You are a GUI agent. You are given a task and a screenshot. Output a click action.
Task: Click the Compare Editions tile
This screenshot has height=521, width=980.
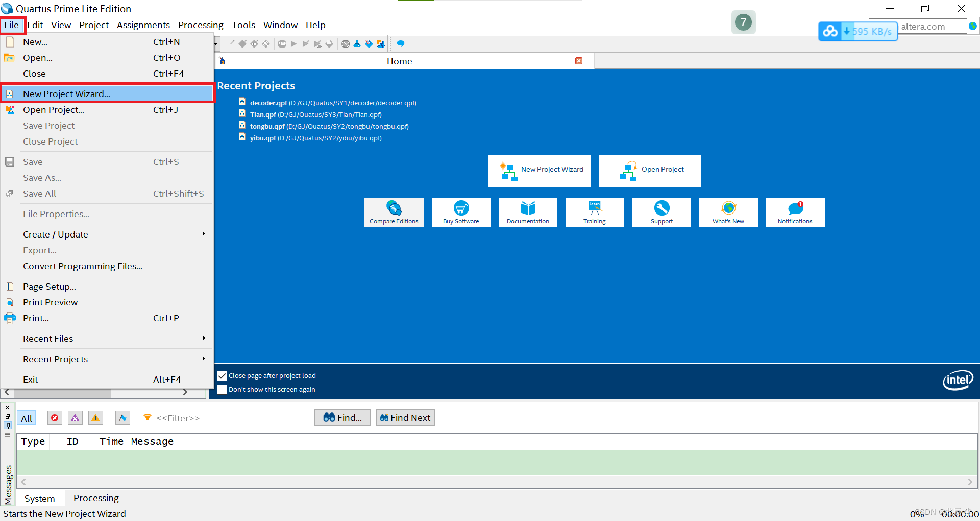(394, 212)
